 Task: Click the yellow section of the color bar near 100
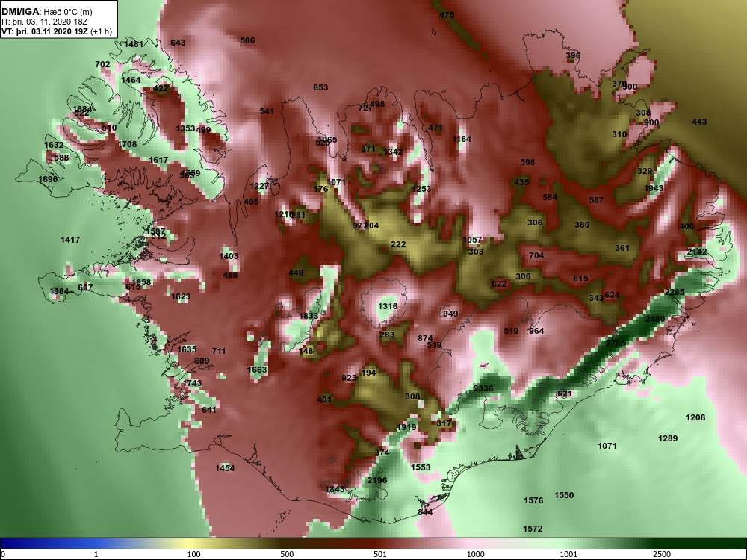tap(190, 544)
